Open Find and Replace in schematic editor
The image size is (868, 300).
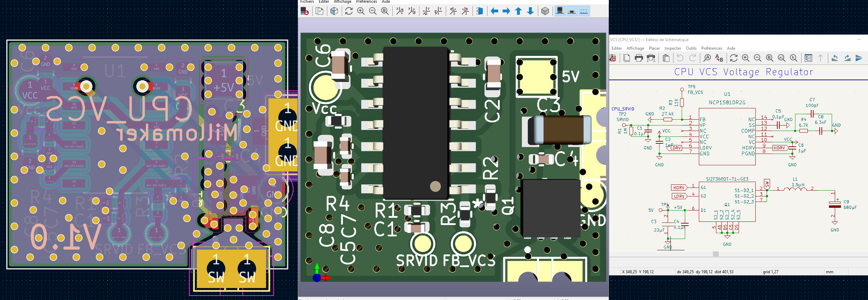click(719, 58)
